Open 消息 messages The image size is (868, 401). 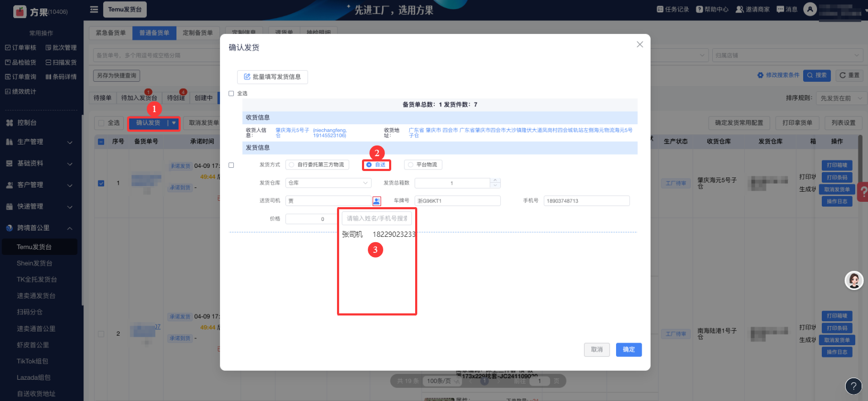coord(787,10)
